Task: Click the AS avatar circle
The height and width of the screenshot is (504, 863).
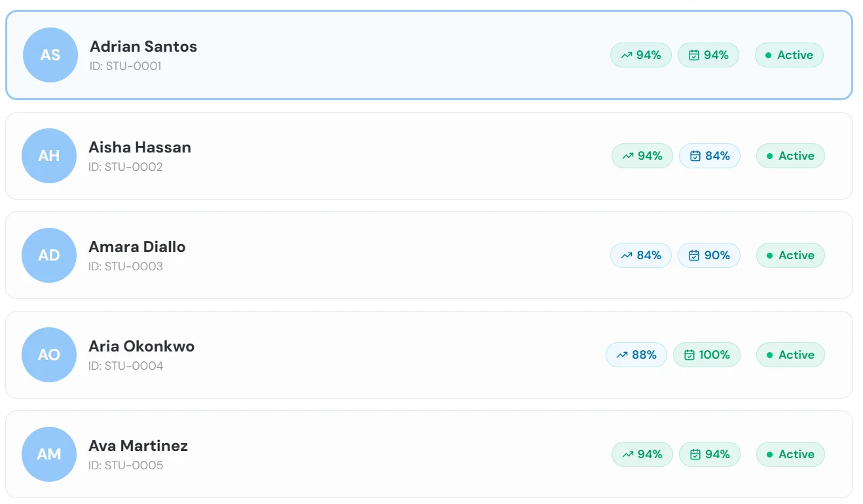Action: [x=50, y=55]
